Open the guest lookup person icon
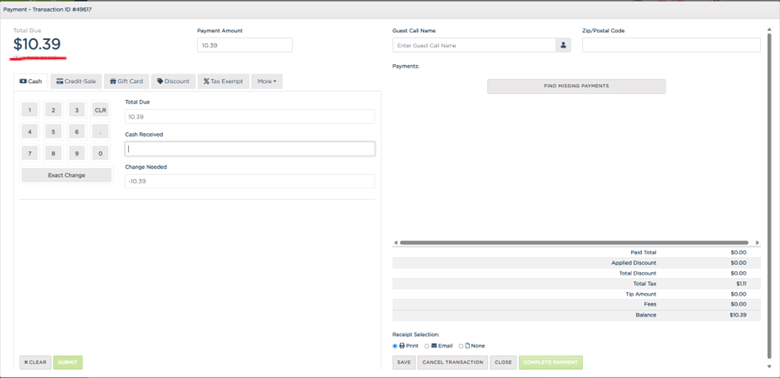The height and width of the screenshot is (378, 780). (563, 45)
